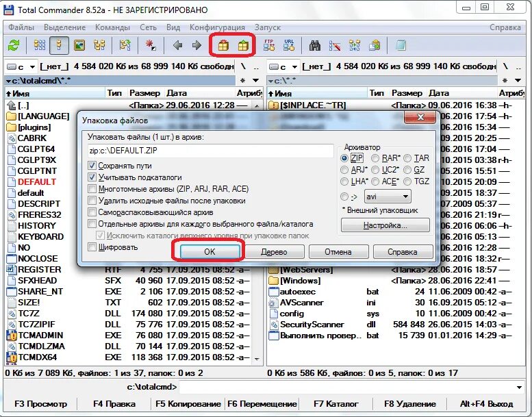The height and width of the screenshot is (417, 532).
Task: Select the full details view icon
Action: pyautogui.click(x=59, y=45)
